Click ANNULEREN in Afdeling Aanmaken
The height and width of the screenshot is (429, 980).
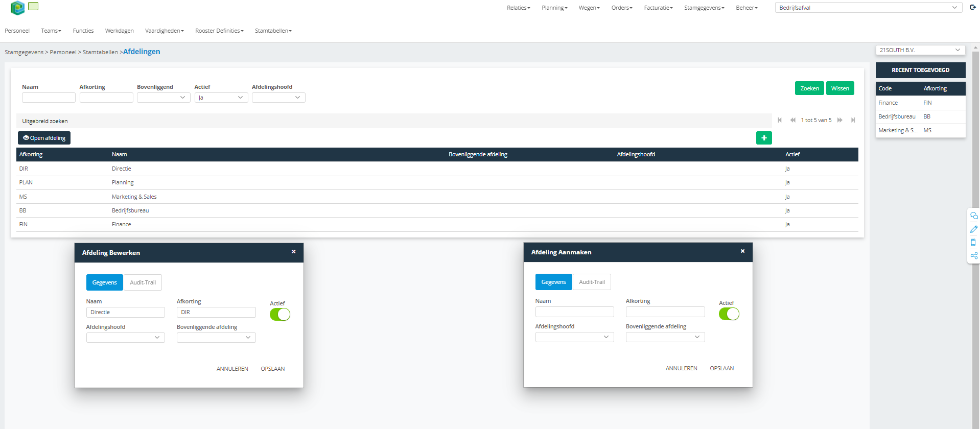[682, 368]
